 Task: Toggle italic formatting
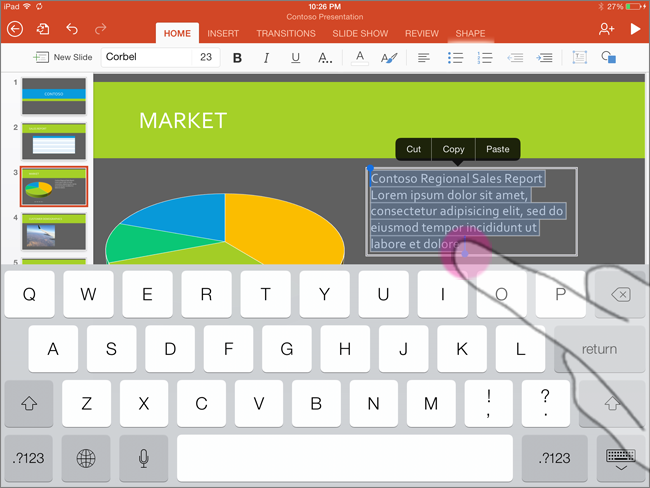tap(266, 58)
